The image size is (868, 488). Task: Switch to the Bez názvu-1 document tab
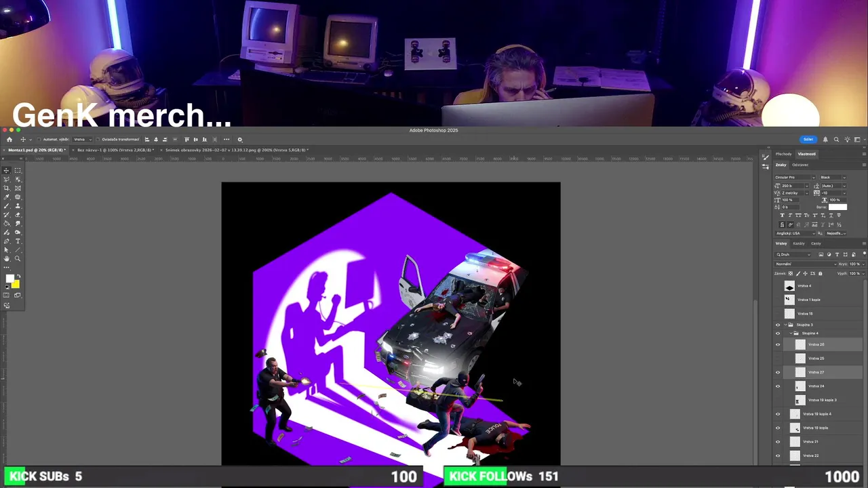pos(114,150)
